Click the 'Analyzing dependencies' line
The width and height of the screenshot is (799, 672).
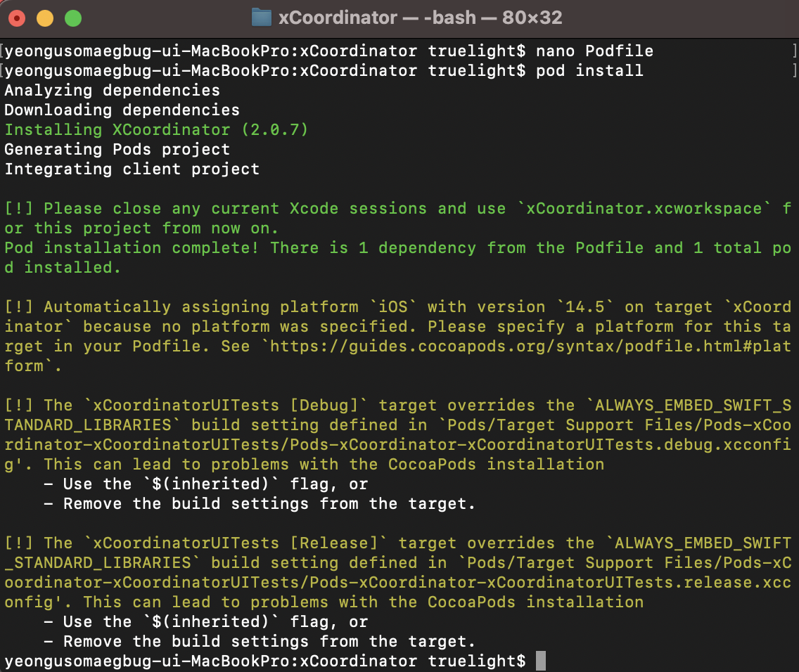[112, 90]
